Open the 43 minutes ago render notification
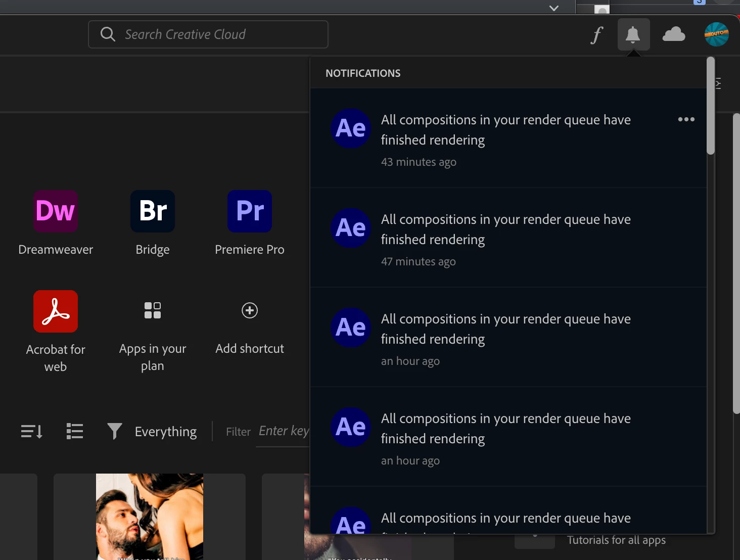The width and height of the screenshot is (740, 560). pyautogui.click(x=508, y=138)
